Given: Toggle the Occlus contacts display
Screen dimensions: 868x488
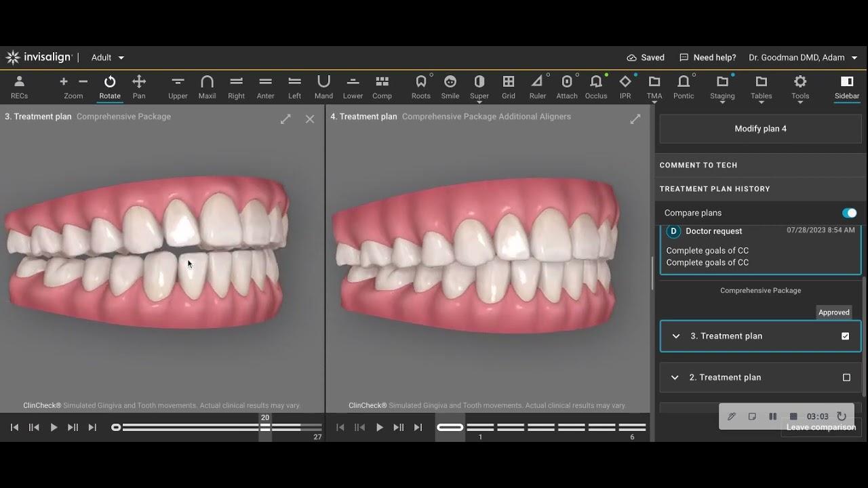Looking at the screenshot, I should pyautogui.click(x=596, y=87).
